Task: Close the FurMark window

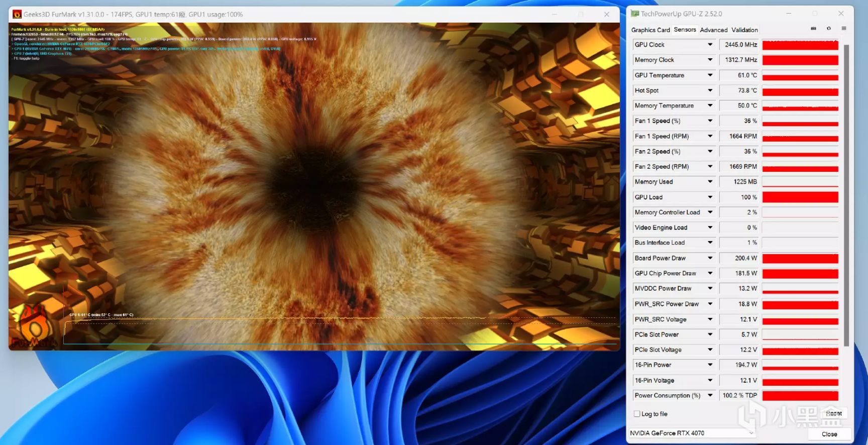Action: 607,15
